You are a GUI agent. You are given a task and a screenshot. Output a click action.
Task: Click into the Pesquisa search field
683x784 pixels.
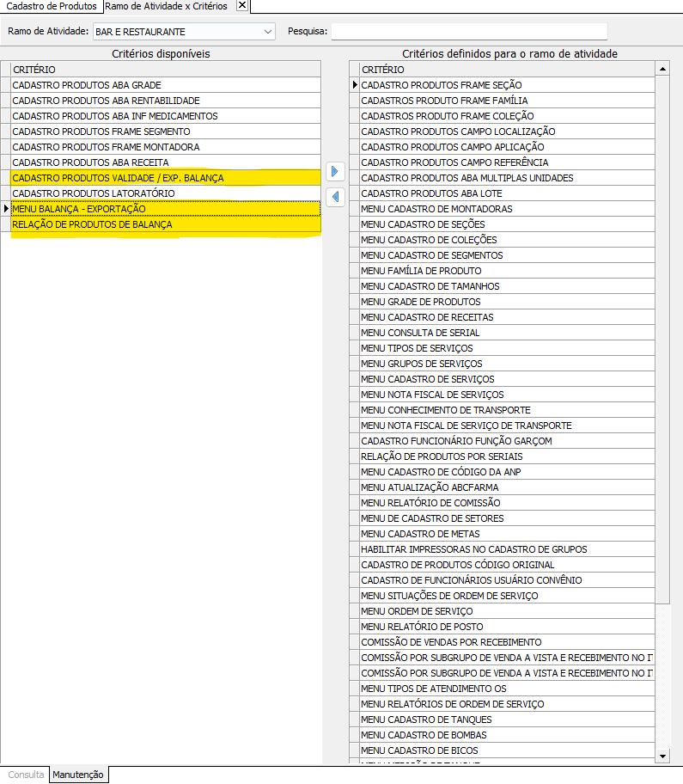(469, 32)
